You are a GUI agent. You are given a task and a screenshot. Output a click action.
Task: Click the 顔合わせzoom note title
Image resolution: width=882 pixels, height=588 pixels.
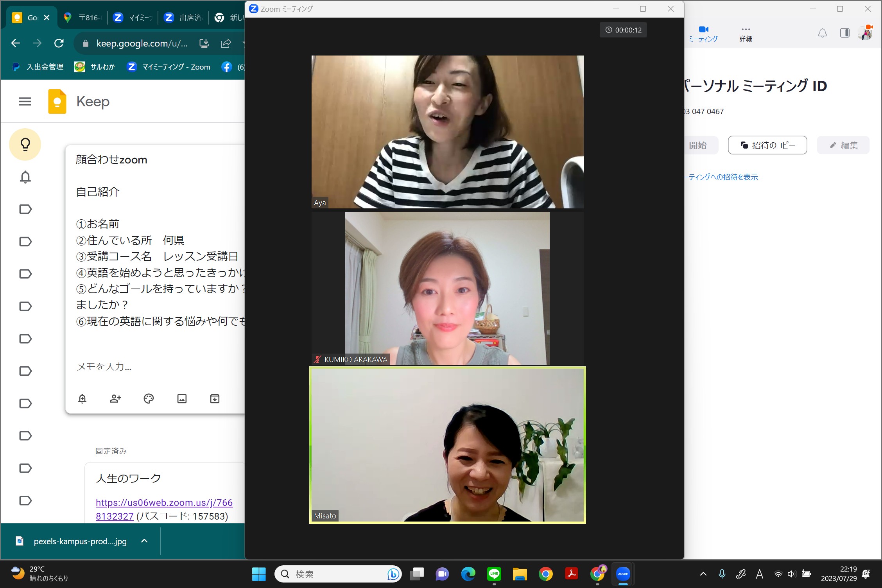(x=111, y=160)
